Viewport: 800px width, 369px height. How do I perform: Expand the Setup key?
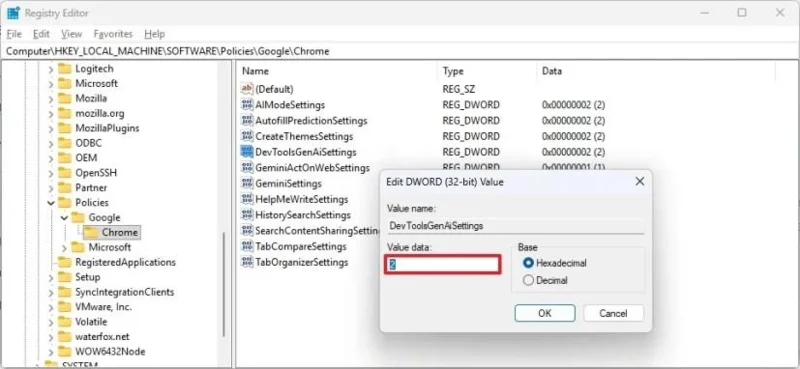pyautogui.click(x=51, y=277)
